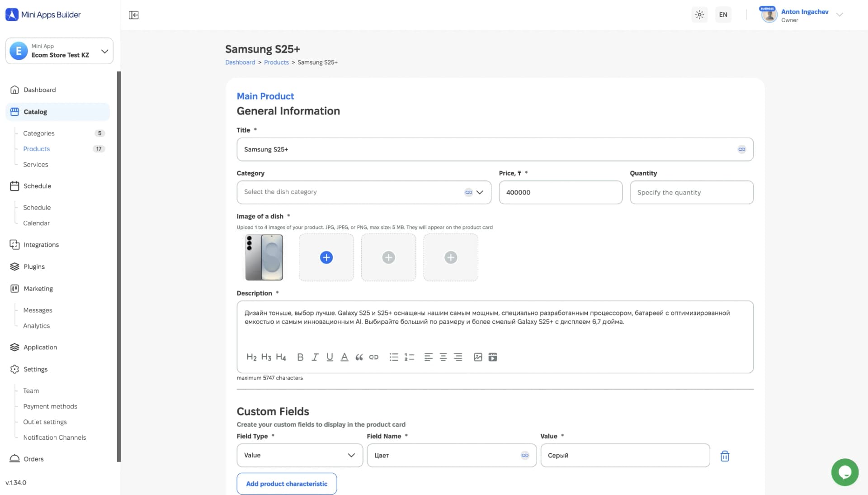Toggle bold formatting in the description

pos(300,357)
